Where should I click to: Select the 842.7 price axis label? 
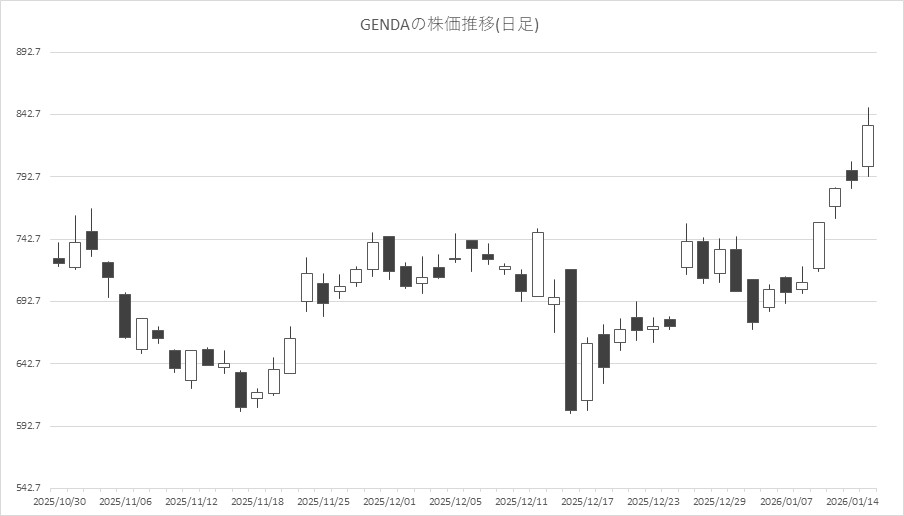click(27, 114)
